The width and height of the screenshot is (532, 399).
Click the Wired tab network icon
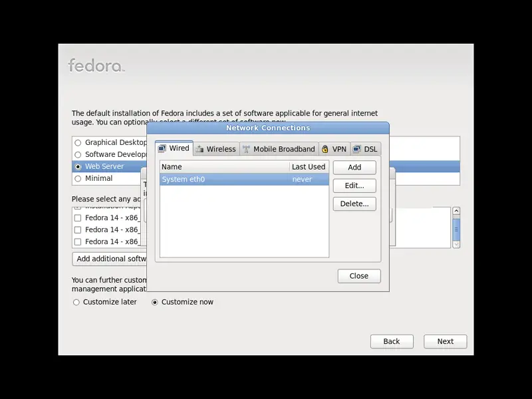[162, 148]
